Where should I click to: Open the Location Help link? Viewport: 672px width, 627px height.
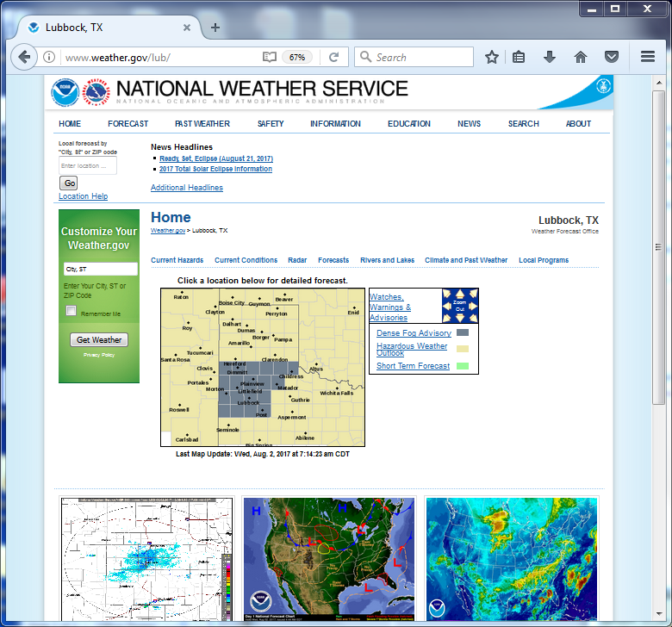point(84,196)
